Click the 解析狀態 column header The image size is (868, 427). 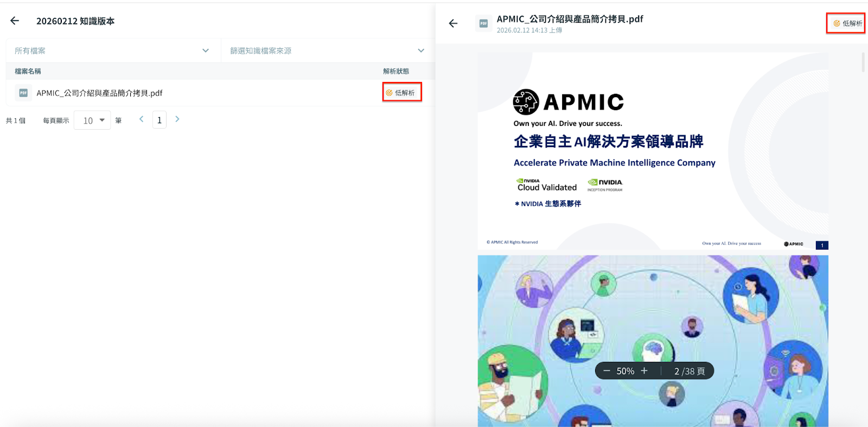click(x=396, y=71)
